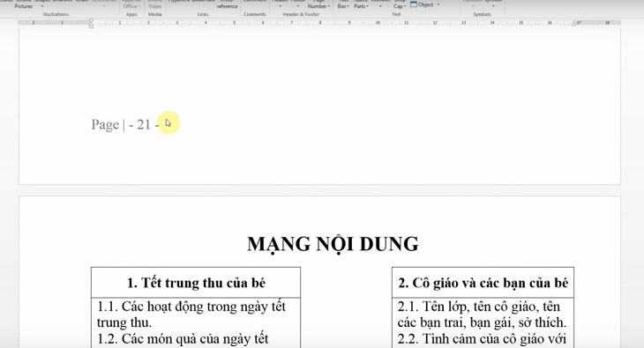Click line "2.2. Tình cảm của cô giáo với"
Viewport: 644px width, 348px height.
482,339
